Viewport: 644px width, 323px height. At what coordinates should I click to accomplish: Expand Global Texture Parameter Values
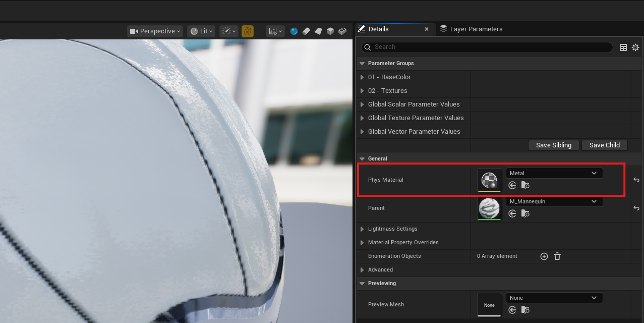362,118
